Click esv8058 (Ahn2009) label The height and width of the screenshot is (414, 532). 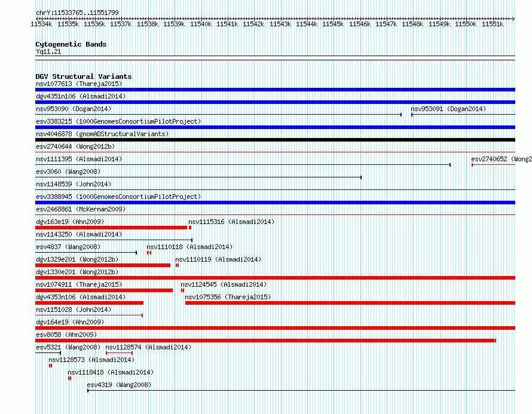[x=66, y=335]
